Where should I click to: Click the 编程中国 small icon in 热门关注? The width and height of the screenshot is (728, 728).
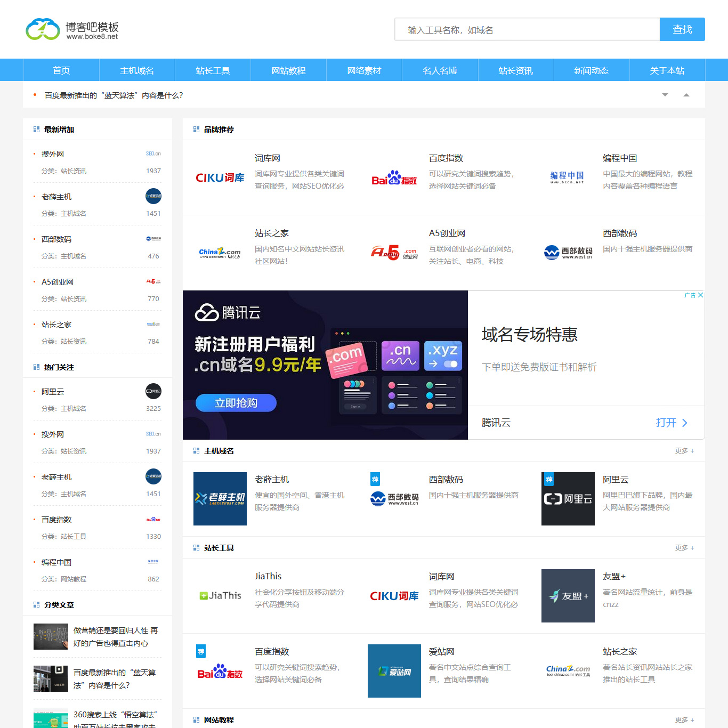pos(153,562)
